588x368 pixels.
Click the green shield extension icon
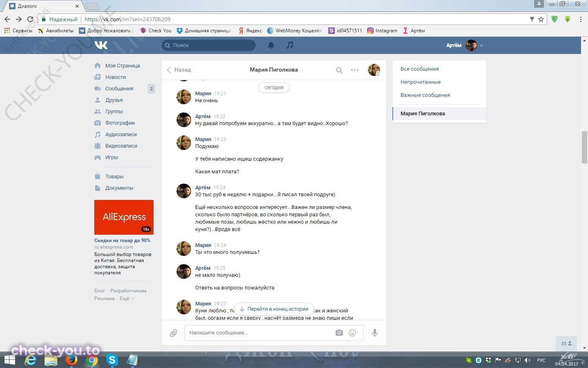click(555, 19)
